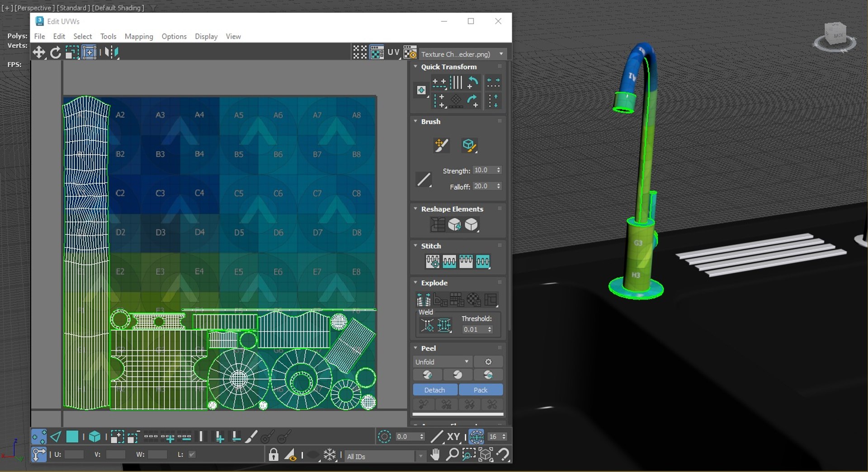868x472 pixels.
Task: Click the Reset Peel button
Action: (x=488, y=375)
